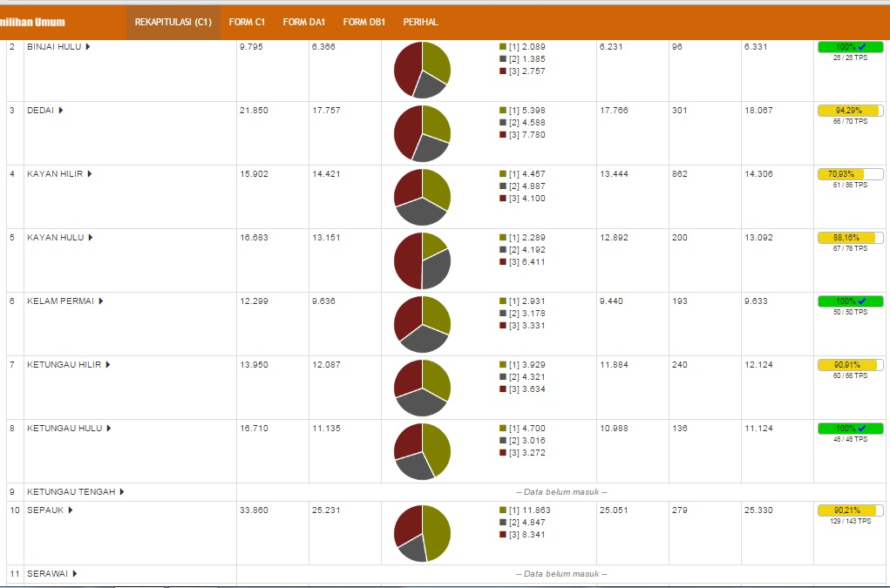Go to the FORM DB1 tab

[x=364, y=22]
